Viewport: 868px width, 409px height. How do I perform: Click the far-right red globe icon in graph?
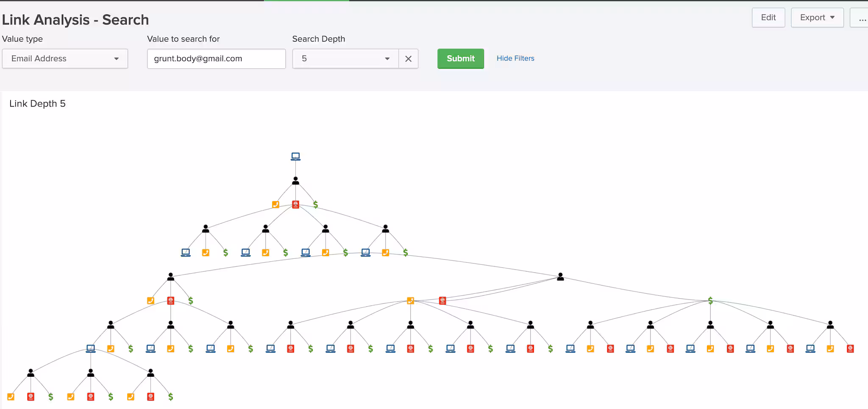pyautogui.click(x=850, y=349)
